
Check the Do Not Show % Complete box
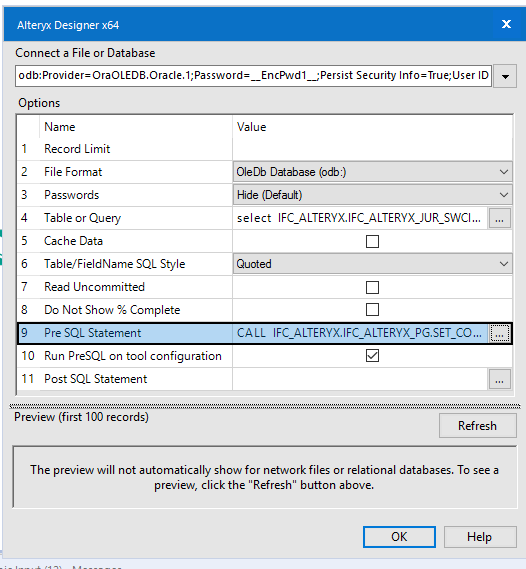pyautogui.click(x=372, y=310)
